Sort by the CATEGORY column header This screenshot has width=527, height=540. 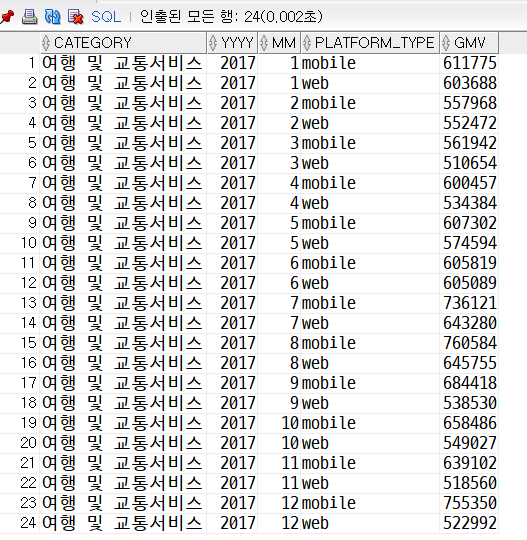coord(123,43)
